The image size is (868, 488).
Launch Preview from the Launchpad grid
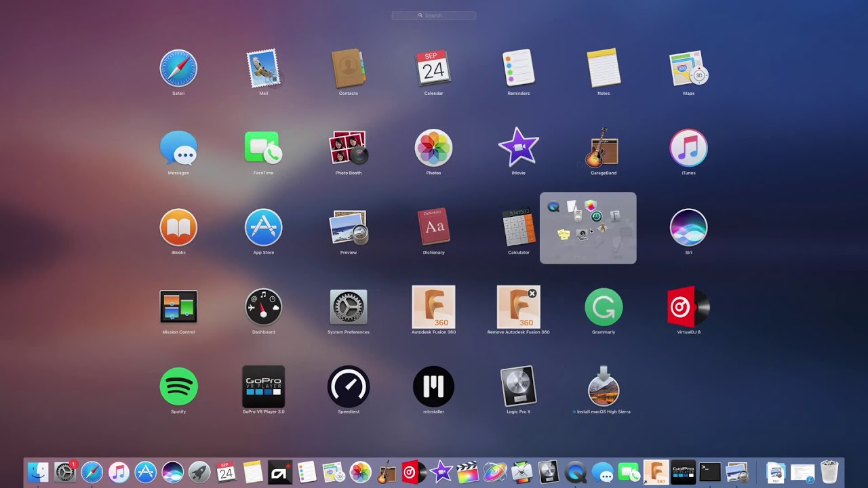point(349,227)
